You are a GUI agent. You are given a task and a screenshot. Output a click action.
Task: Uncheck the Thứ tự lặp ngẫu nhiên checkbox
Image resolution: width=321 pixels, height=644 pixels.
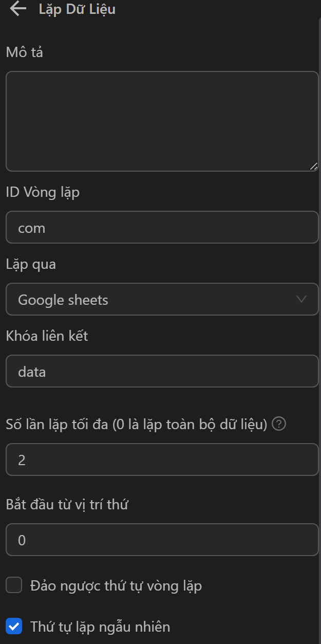click(14, 627)
